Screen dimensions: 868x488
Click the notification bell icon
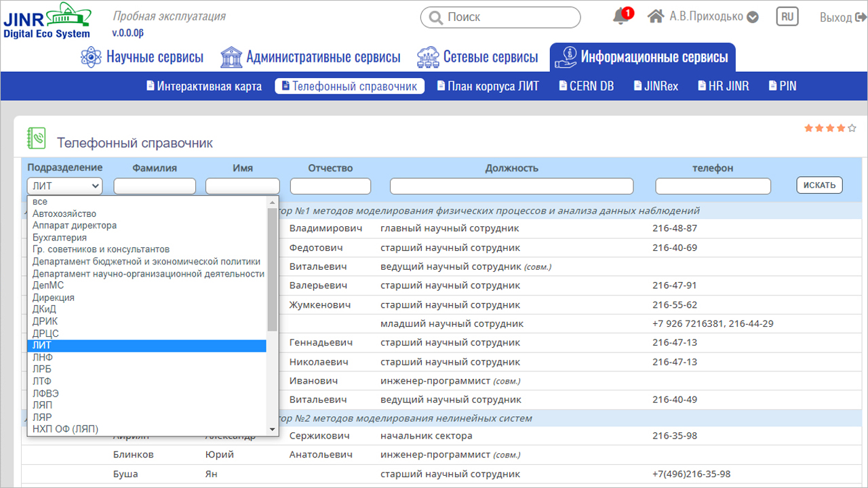620,17
